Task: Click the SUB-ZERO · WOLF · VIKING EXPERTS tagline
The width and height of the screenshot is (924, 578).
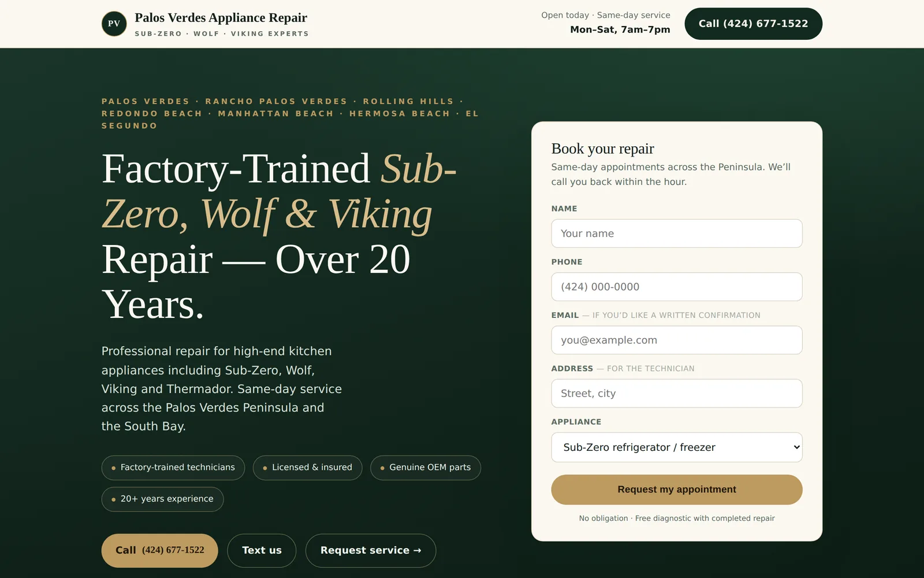Action: point(222,34)
